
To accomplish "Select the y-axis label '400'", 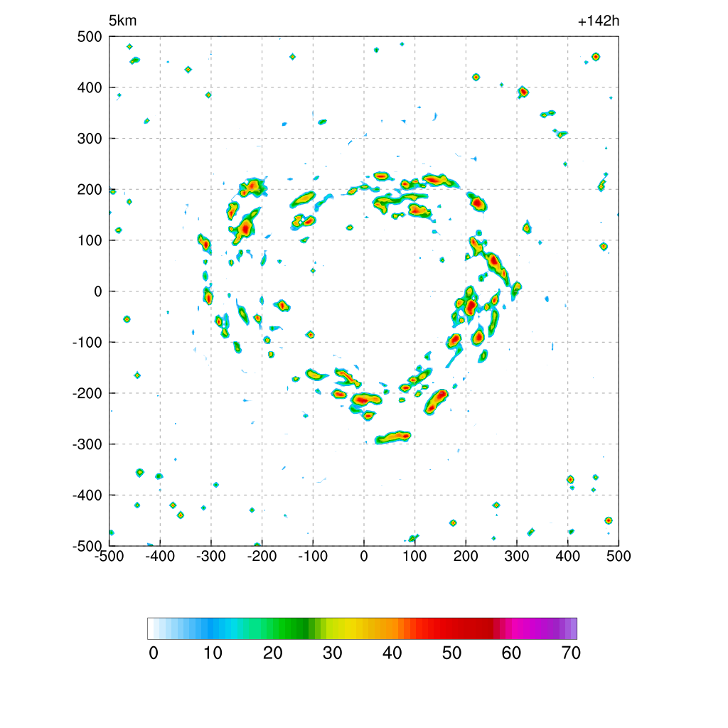I will 90,87.
